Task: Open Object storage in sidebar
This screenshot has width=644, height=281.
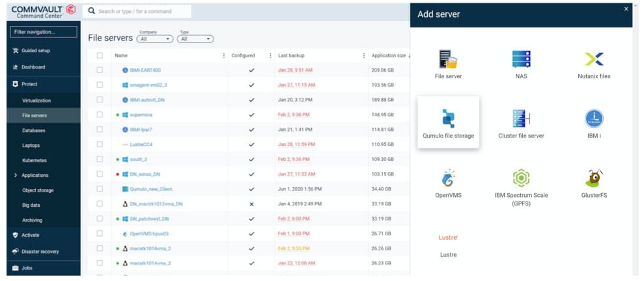Action: click(x=38, y=190)
